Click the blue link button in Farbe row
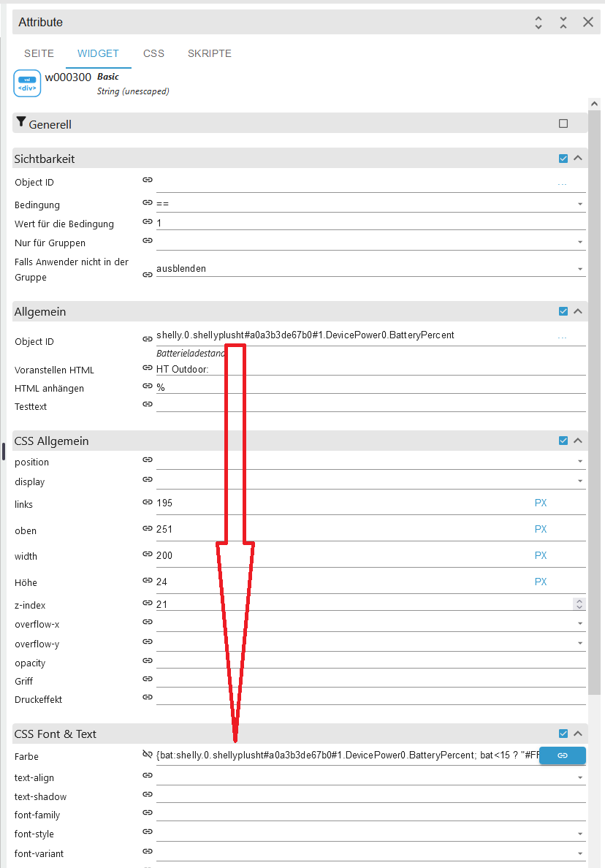This screenshot has height=868, width=605. click(x=562, y=755)
